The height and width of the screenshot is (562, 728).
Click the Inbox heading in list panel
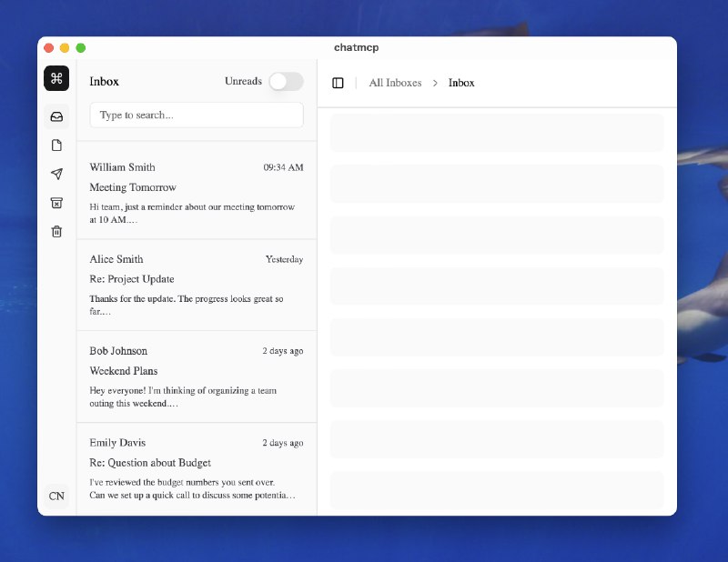tap(104, 82)
